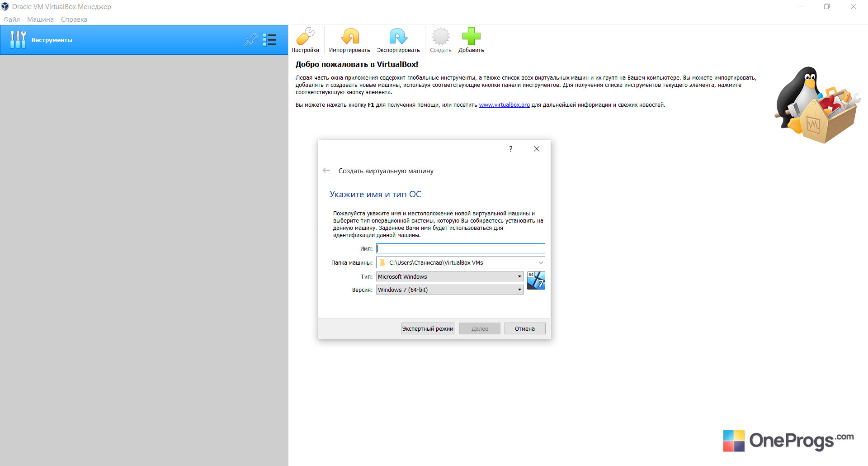The image size is (868, 466).
Task: Open the www.virtualbox.org link
Action: tap(505, 105)
